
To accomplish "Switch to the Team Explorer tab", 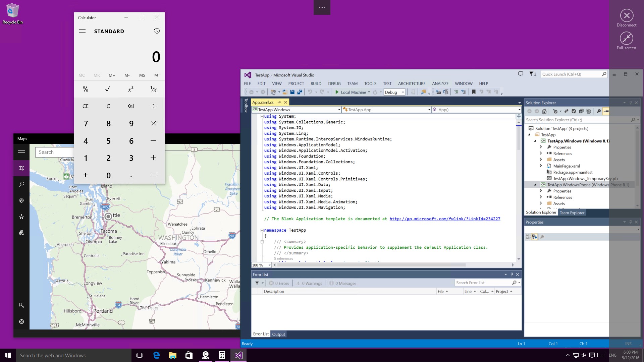I will (x=572, y=213).
